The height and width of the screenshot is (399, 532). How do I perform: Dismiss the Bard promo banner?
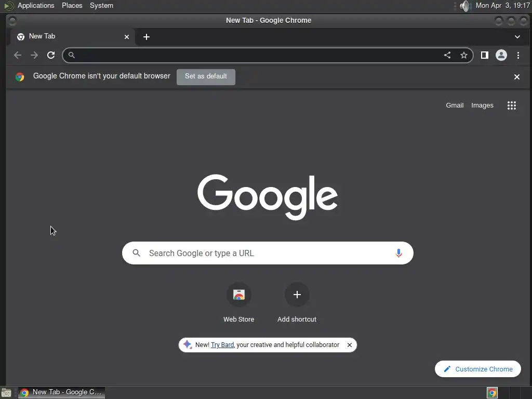[x=350, y=345]
